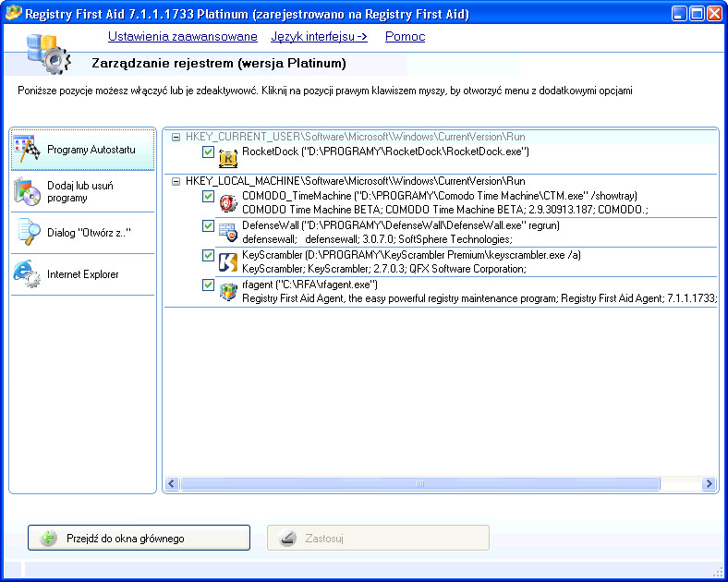
Task: Click the title bar application icon
Action: tap(13, 13)
